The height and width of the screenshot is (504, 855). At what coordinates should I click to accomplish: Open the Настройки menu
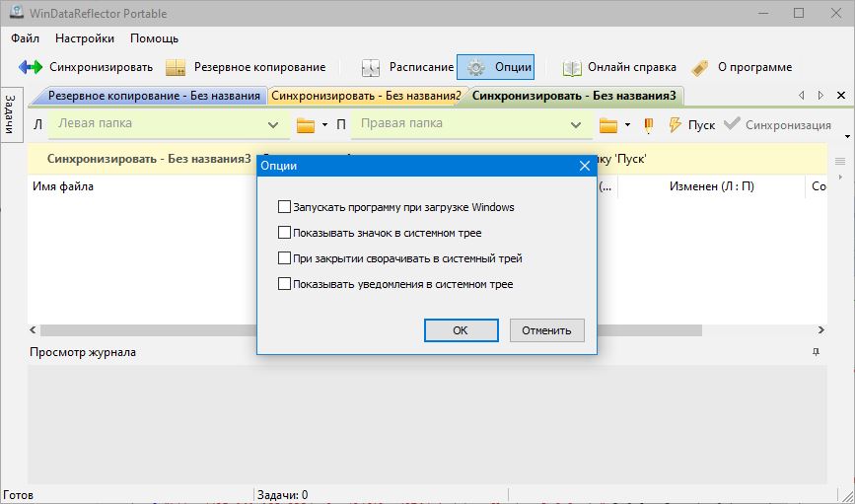(85, 38)
